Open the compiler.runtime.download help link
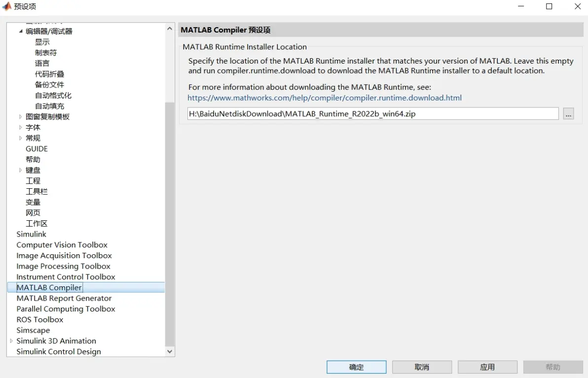 (x=325, y=98)
